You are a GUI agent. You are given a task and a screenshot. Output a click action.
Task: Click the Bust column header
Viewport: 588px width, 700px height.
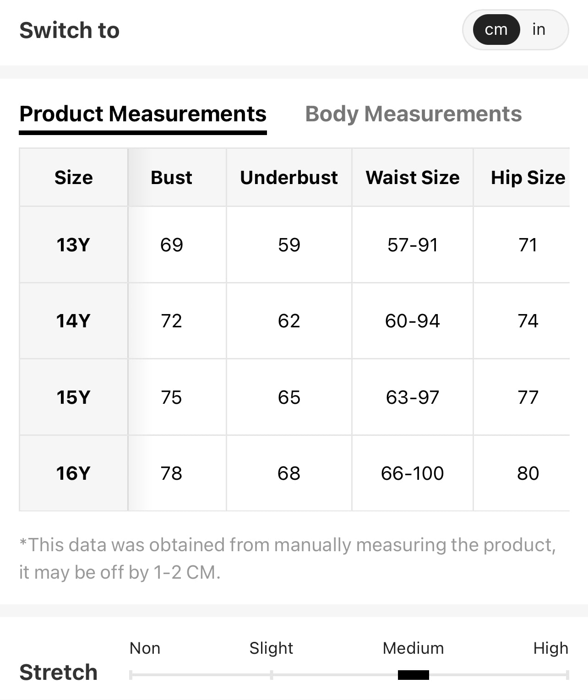tap(171, 178)
